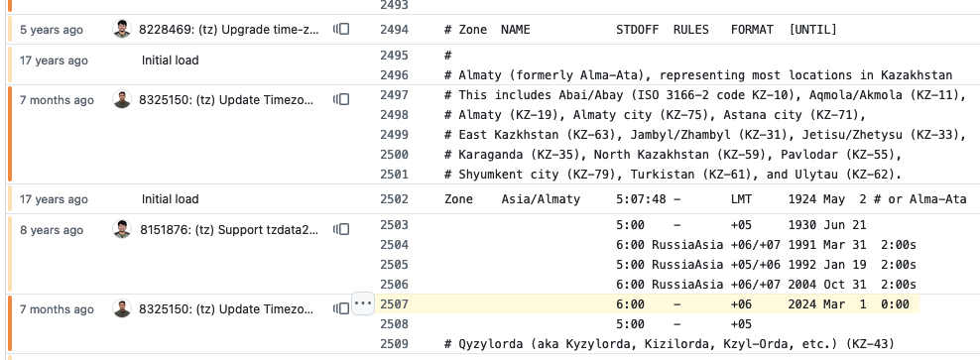Click '7 months ago' beside line 2497
Viewport: 980px width, 360px height.
57,100
